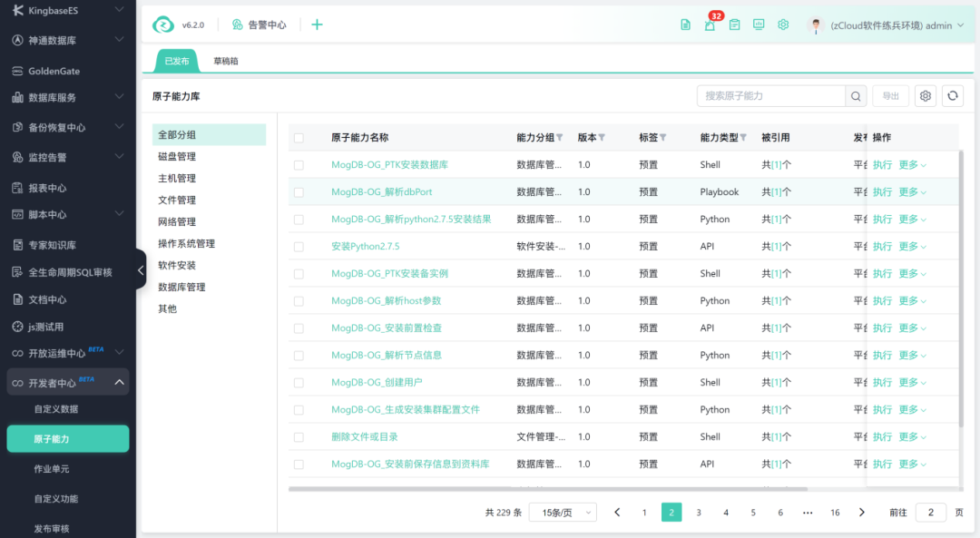Check the 删除文件或目录 row checkbox
The width and height of the screenshot is (980, 538).
click(299, 437)
